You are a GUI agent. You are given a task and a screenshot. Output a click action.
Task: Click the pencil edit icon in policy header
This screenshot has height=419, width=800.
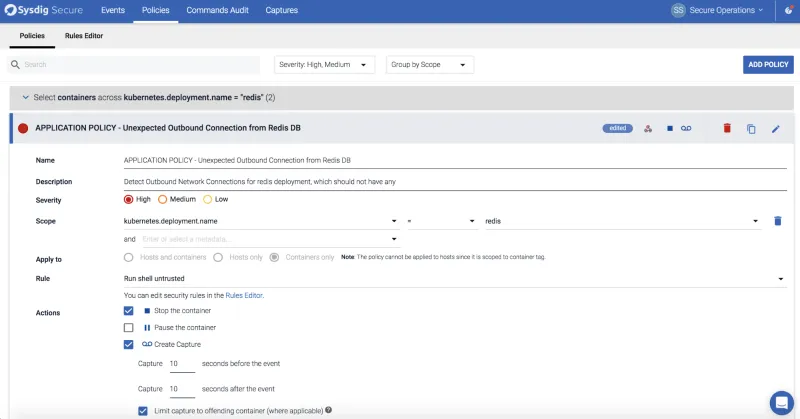point(775,129)
